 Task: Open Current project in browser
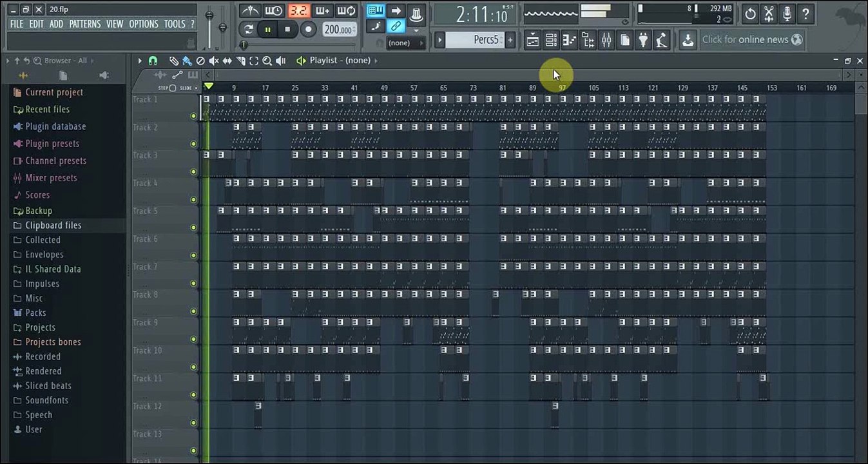point(54,92)
